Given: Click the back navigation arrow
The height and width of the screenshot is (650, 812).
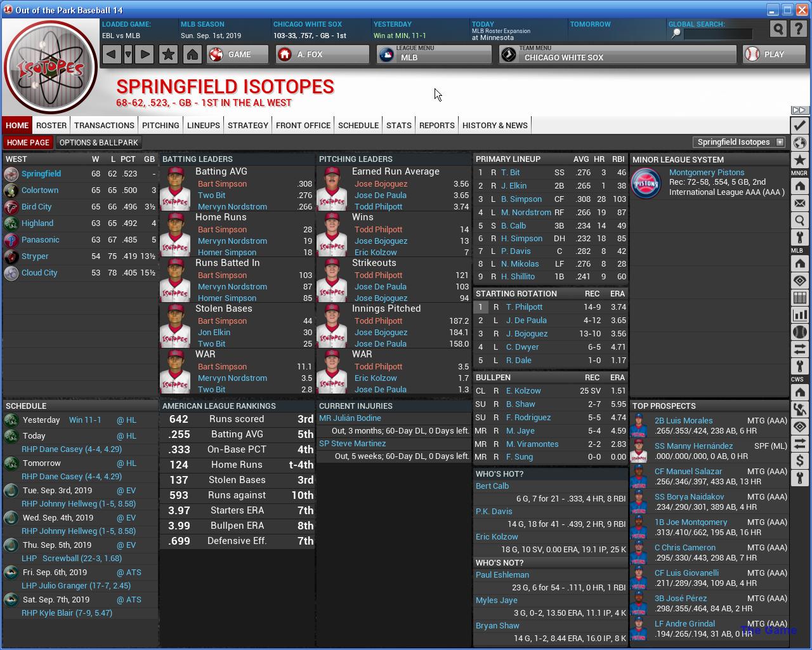Looking at the screenshot, I should pyautogui.click(x=112, y=55).
